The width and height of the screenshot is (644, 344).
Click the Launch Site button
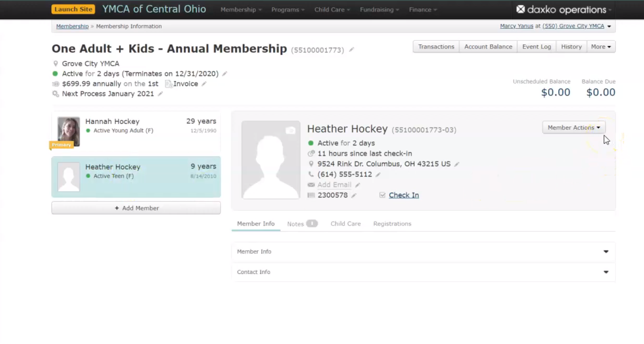[73, 9]
